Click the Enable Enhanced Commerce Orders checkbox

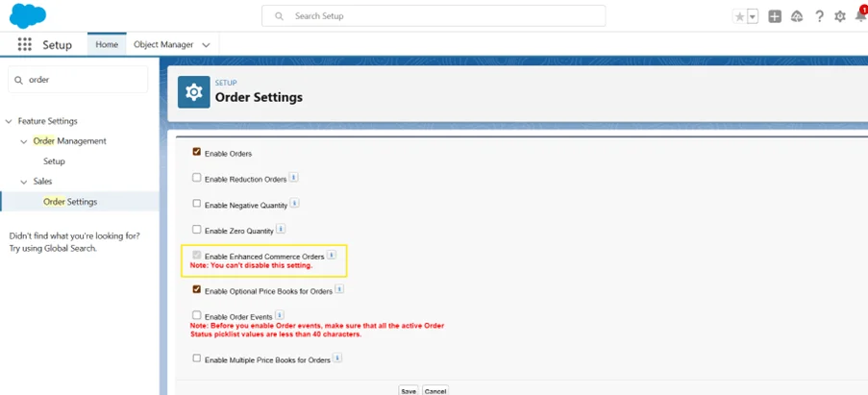coord(196,255)
